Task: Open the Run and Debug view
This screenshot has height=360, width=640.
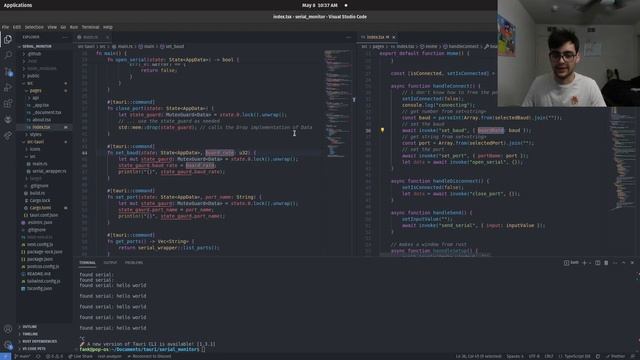Action: tap(8, 87)
